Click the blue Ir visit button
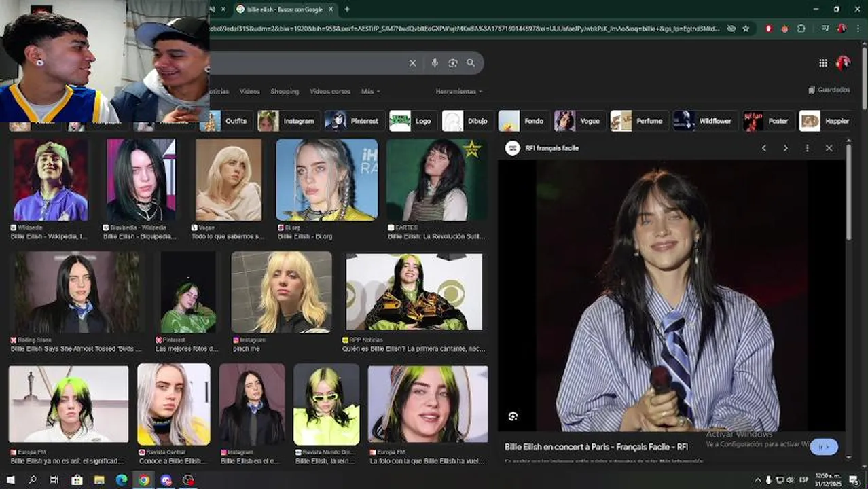 (x=824, y=447)
